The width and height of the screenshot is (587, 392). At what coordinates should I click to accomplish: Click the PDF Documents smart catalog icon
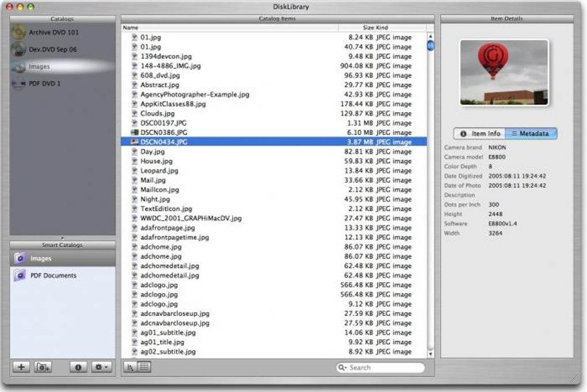pyautogui.click(x=20, y=276)
